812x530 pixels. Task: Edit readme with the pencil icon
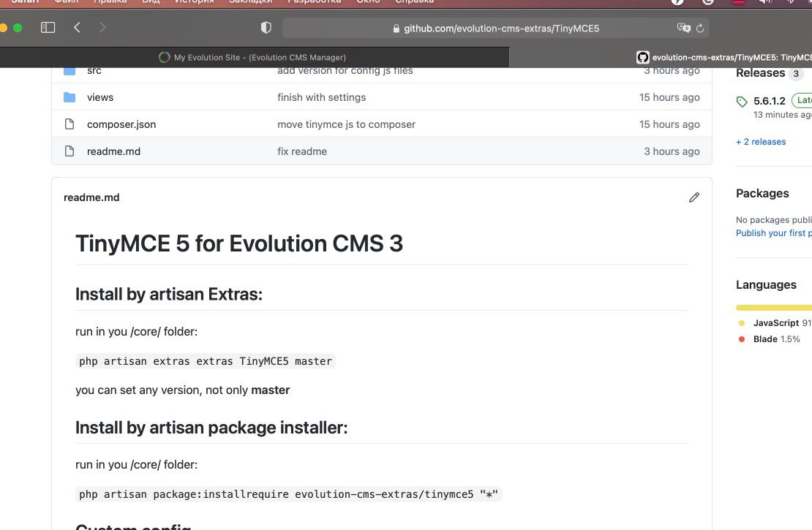[694, 197]
